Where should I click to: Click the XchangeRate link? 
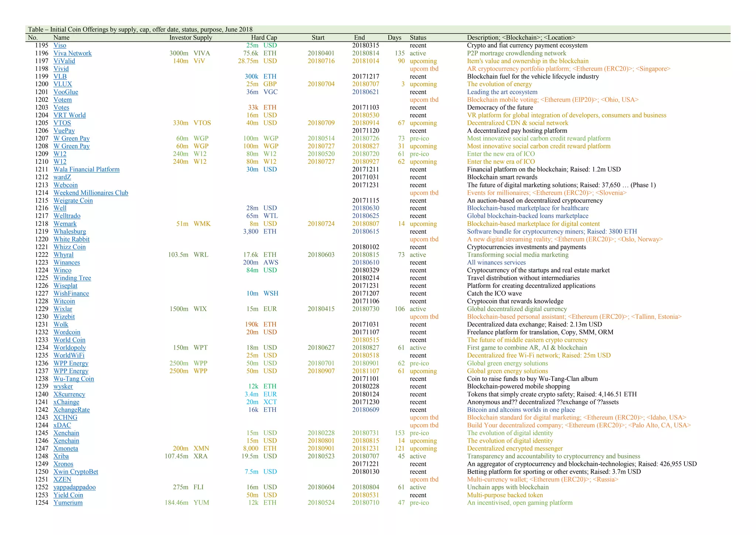click(x=72, y=410)
